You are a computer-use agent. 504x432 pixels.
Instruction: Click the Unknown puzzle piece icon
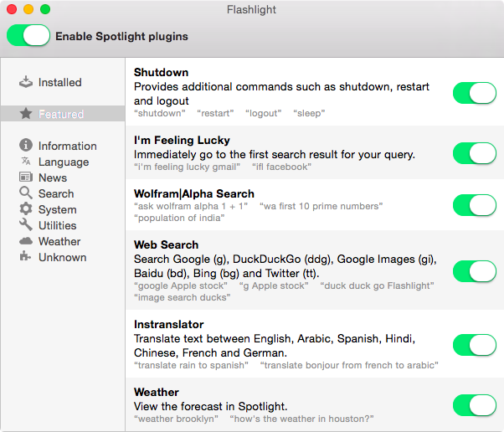point(26,257)
